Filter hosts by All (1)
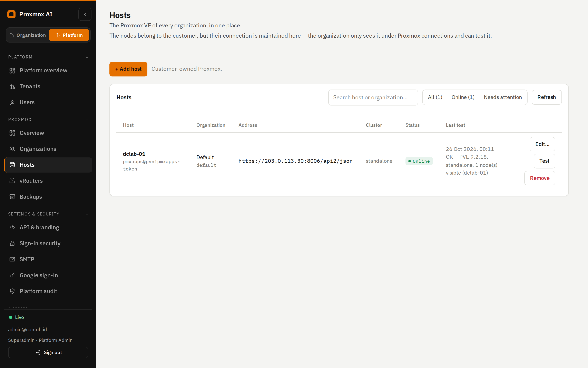Image resolution: width=588 pixels, height=368 pixels. tap(435, 97)
